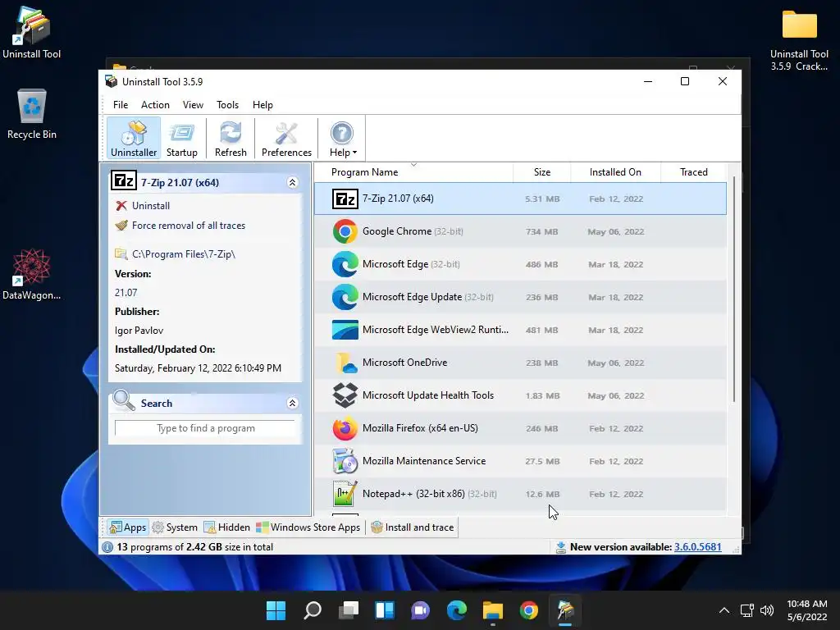Viewport: 840px width, 630px height.
Task: Switch to the System tab
Action: [x=176, y=527]
